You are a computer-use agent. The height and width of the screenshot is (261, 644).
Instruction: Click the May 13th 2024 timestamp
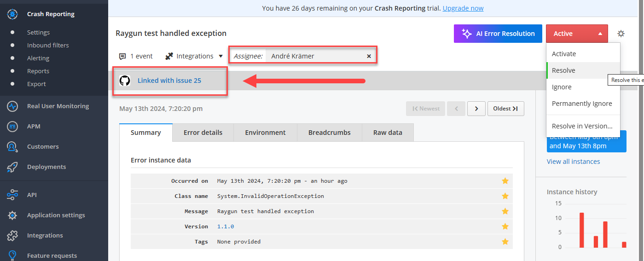[161, 109]
